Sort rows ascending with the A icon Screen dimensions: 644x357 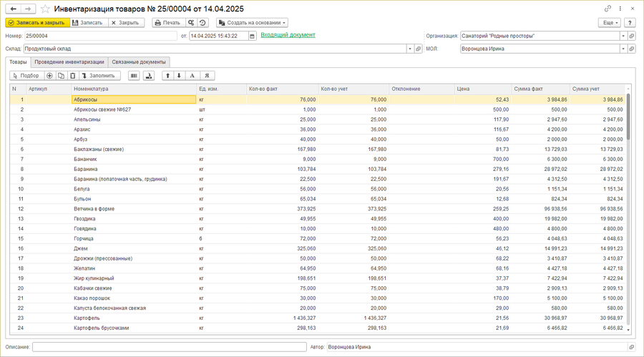coord(192,75)
